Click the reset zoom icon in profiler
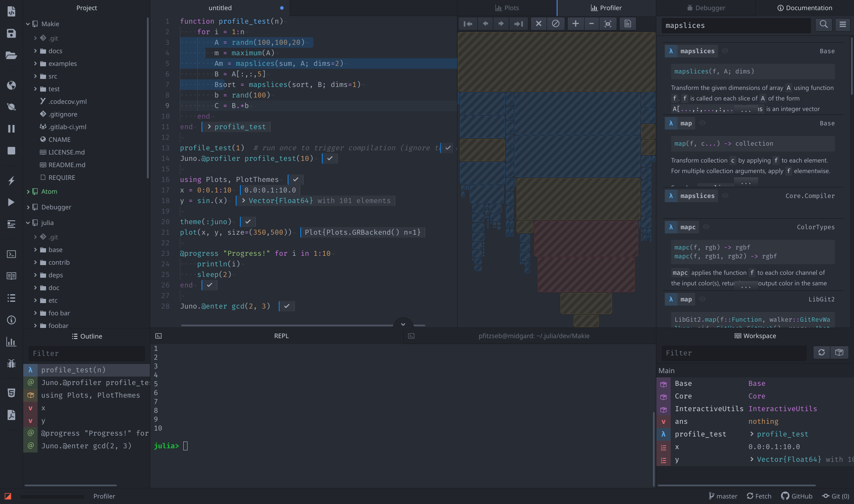The image size is (854, 504). [x=608, y=24]
